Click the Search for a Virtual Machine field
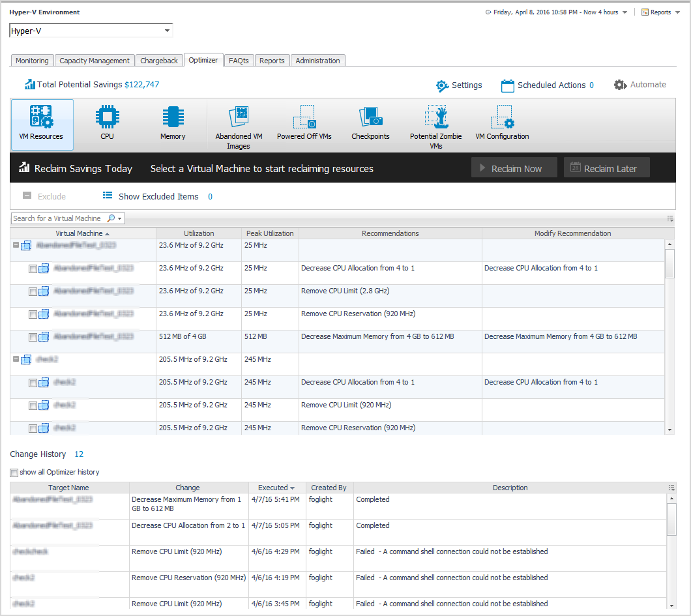The width and height of the screenshot is (691, 616). click(x=57, y=218)
